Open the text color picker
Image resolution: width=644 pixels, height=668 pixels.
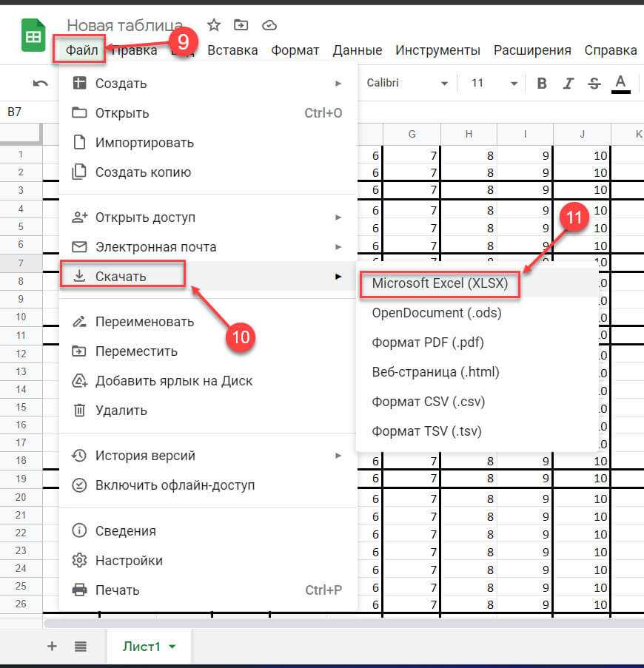pyautogui.click(x=620, y=84)
